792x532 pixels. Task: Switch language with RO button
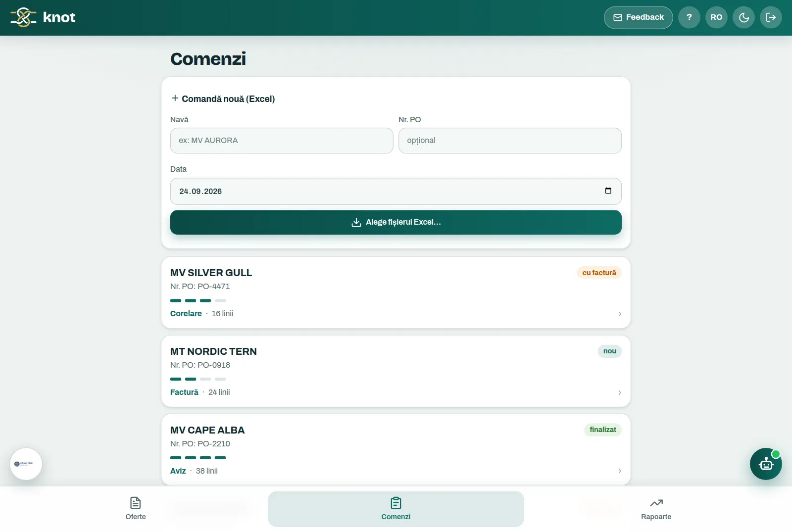pyautogui.click(x=716, y=17)
